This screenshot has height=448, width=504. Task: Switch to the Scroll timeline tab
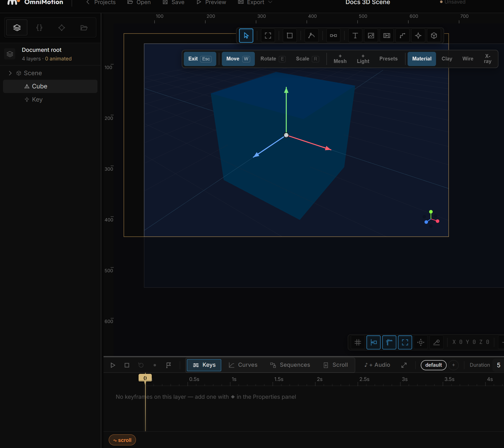pos(336,365)
